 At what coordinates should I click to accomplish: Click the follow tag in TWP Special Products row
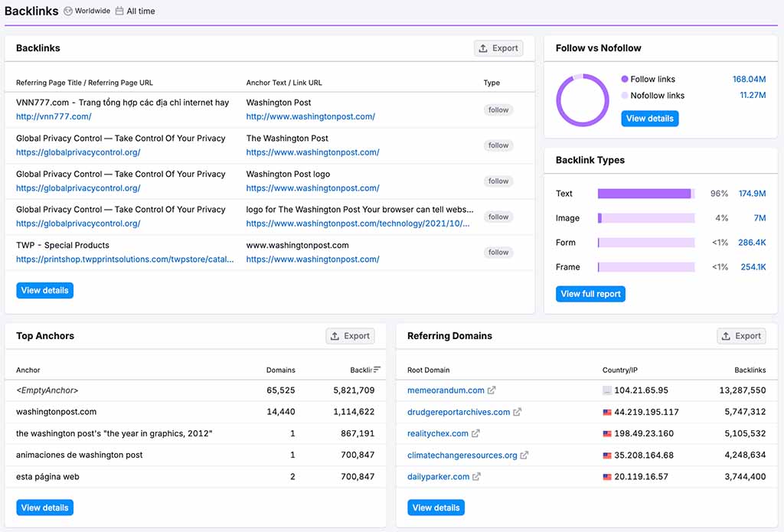[x=498, y=253]
